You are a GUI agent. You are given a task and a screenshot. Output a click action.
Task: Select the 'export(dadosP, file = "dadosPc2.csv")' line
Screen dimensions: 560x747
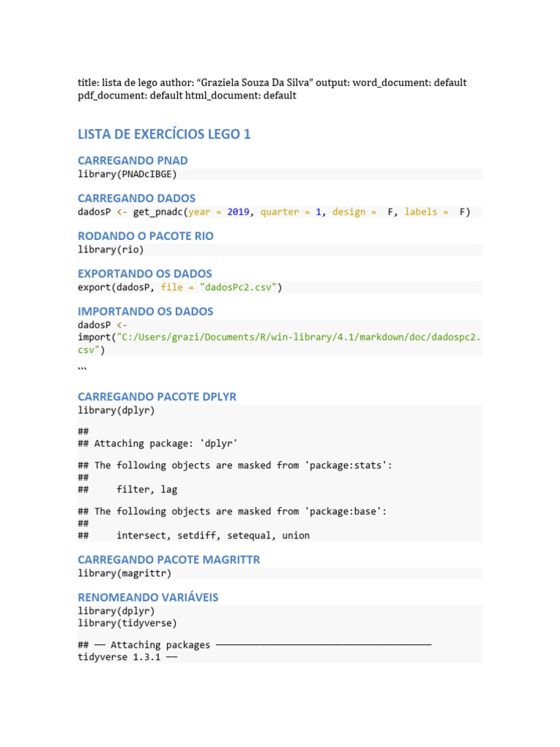coord(180,287)
